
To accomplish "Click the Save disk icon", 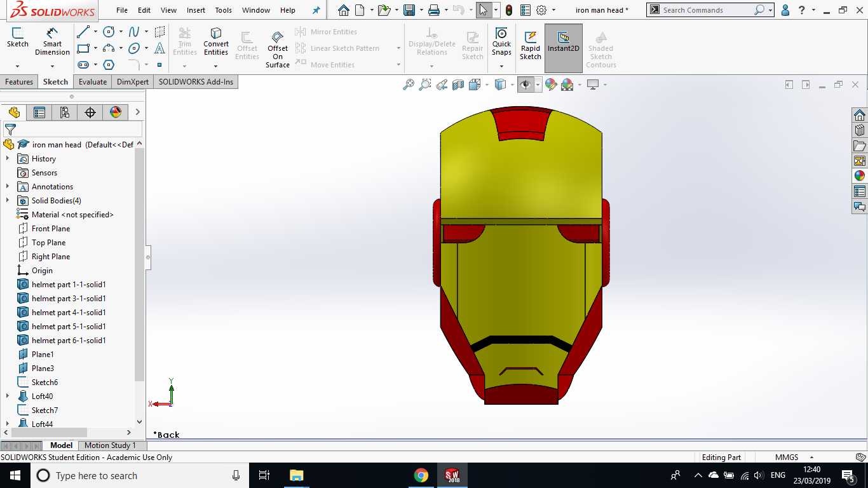I will (x=409, y=10).
